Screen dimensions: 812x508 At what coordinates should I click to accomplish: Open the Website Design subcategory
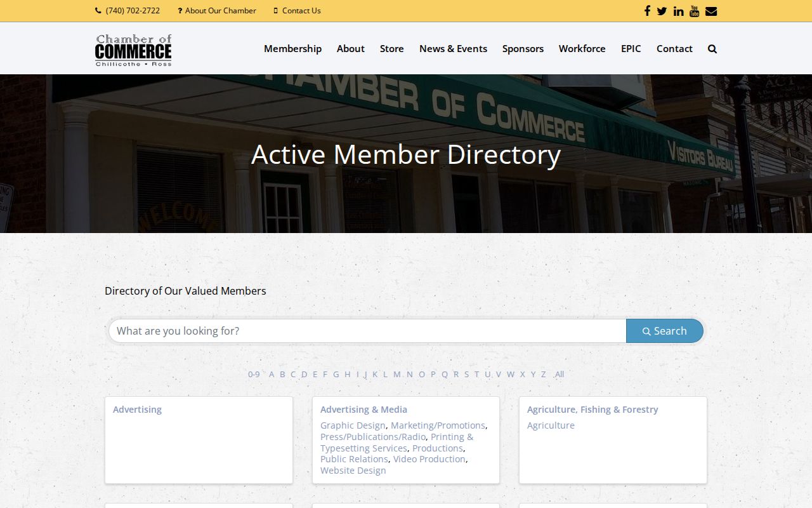[x=353, y=471]
